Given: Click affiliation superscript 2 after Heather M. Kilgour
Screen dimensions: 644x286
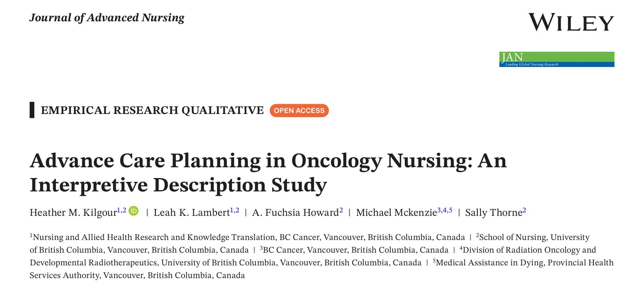Looking at the screenshot, I should tap(124, 210).
